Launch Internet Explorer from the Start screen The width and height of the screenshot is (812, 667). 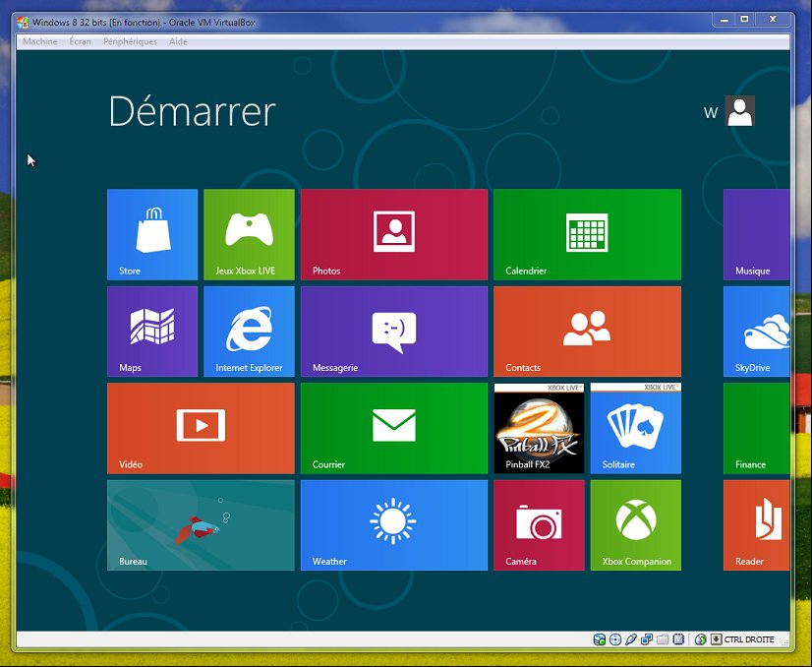coord(249,331)
